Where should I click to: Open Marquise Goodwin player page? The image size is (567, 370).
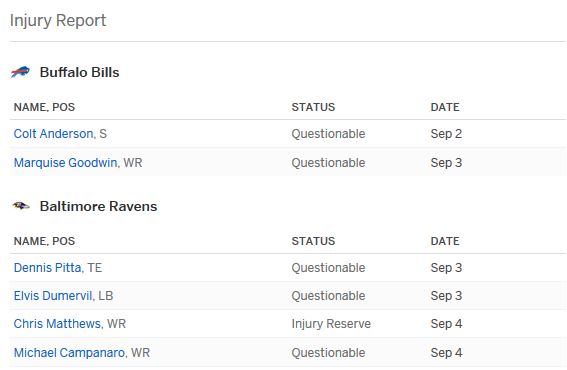(x=66, y=163)
